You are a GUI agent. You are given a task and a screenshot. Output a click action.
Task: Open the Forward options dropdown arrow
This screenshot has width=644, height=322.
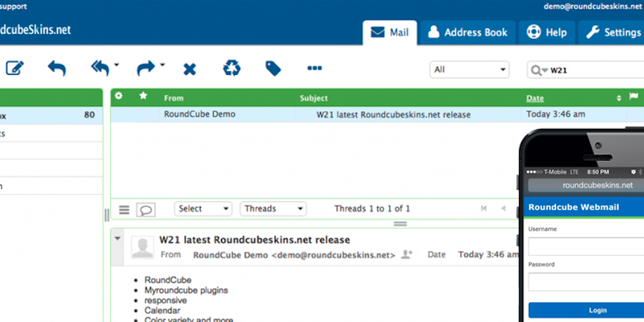(162, 65)
